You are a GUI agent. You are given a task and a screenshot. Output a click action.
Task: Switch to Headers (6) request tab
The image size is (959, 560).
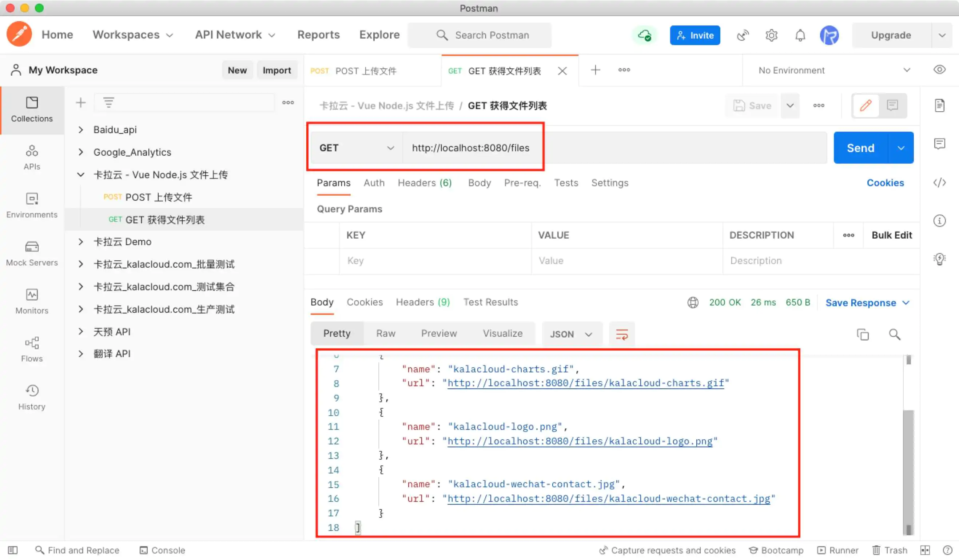click(x=424, y=183)
